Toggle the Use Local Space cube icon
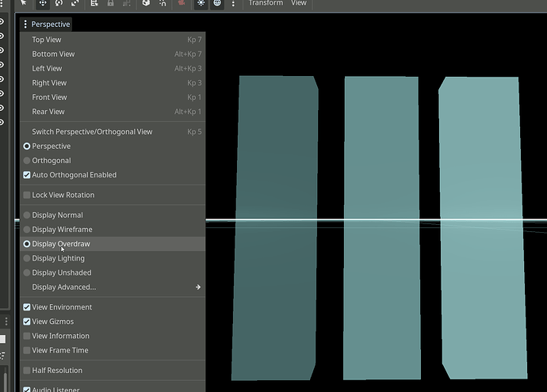This screenshot has height=392, width=547. pyautogui.click(x=146, y=3)
